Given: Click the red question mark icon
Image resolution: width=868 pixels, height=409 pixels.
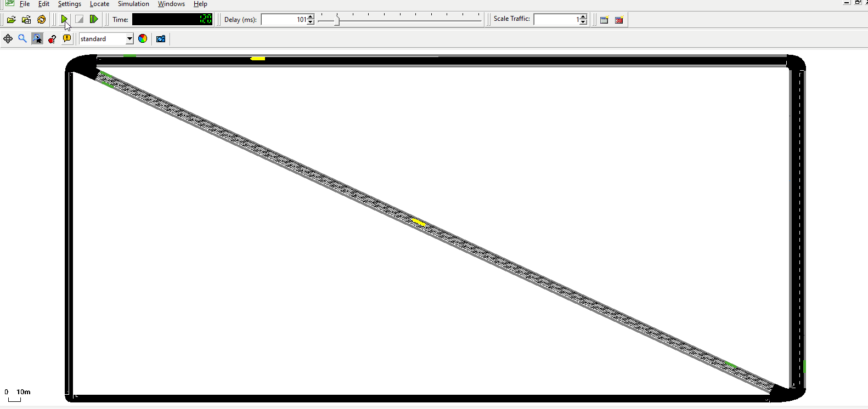Looking at the screenshot, I should 52,39.
